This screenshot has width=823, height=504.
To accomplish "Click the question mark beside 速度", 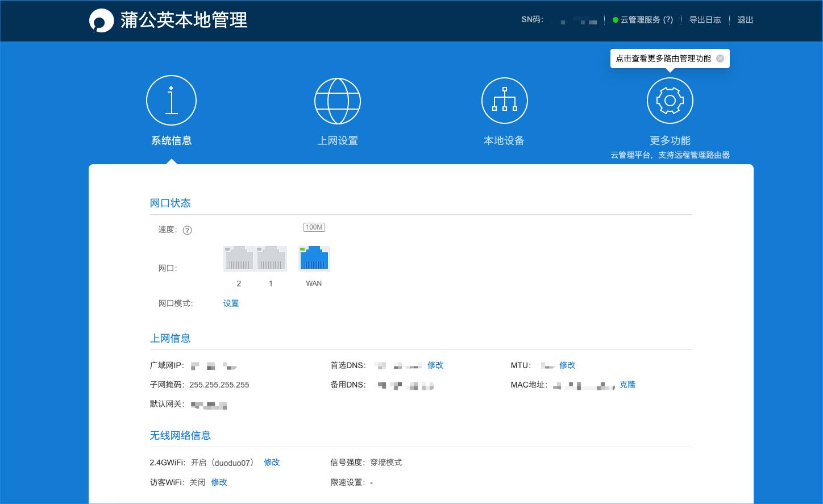I will (x=188, y=230).
